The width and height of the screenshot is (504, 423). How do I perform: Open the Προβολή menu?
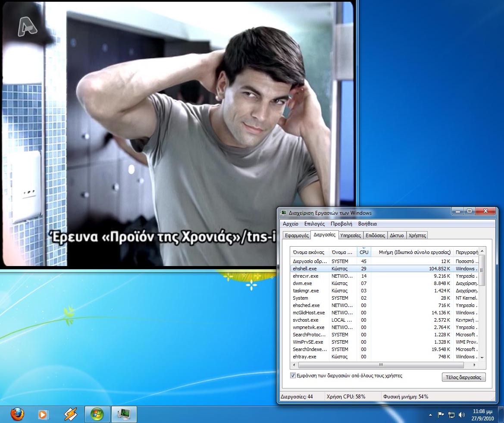[341, 224]
